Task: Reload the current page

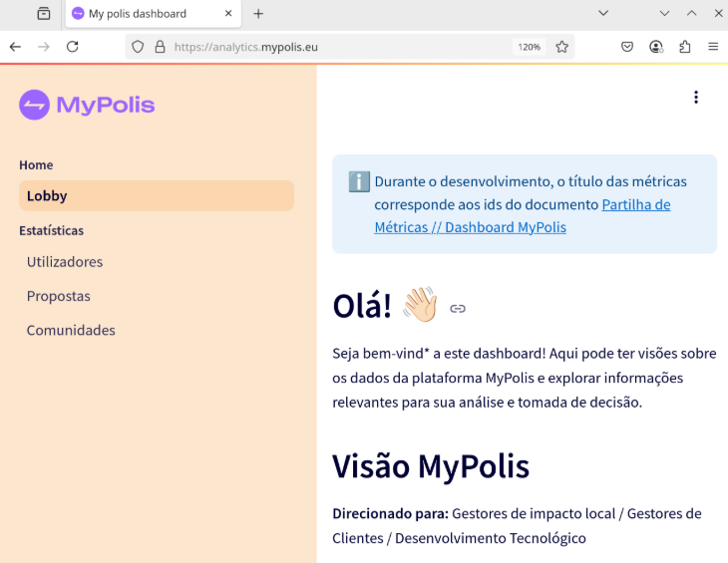Action: click(73, 47)
